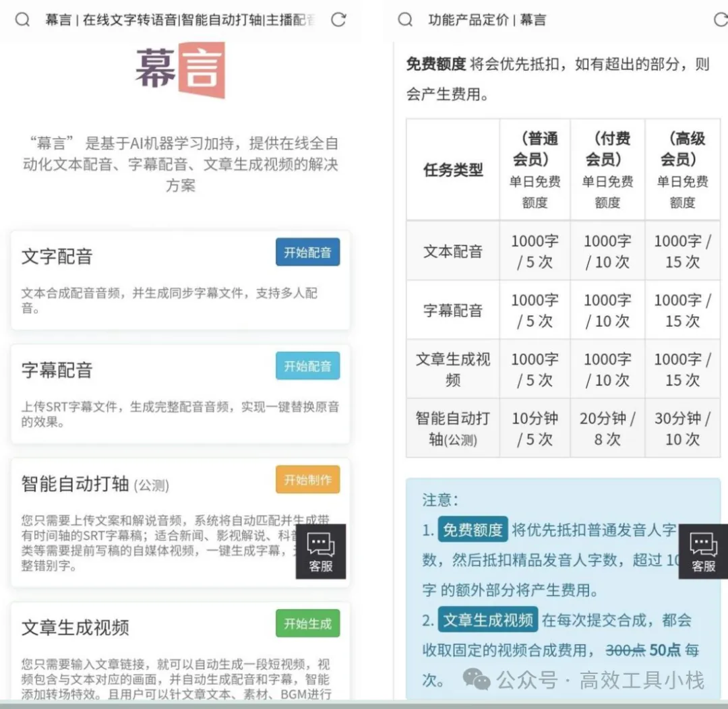Click the 上传SRT字幕文件 description text

(180, 414)
